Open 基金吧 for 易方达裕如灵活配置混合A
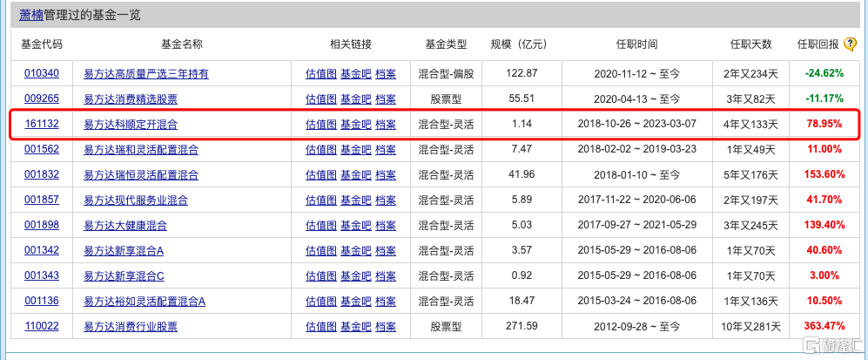This screenshot has width=868, height=360. point(355,302)
